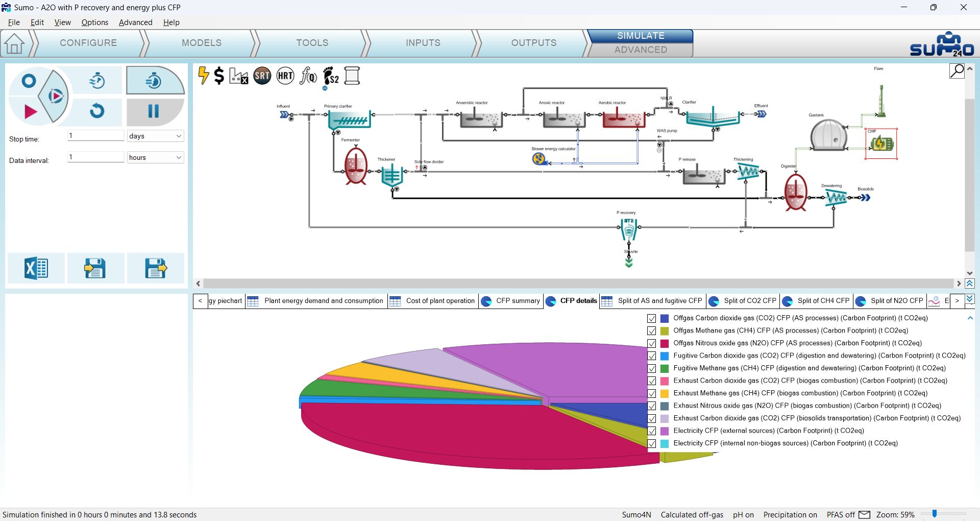Open the Stop time units dropdown

155,136
